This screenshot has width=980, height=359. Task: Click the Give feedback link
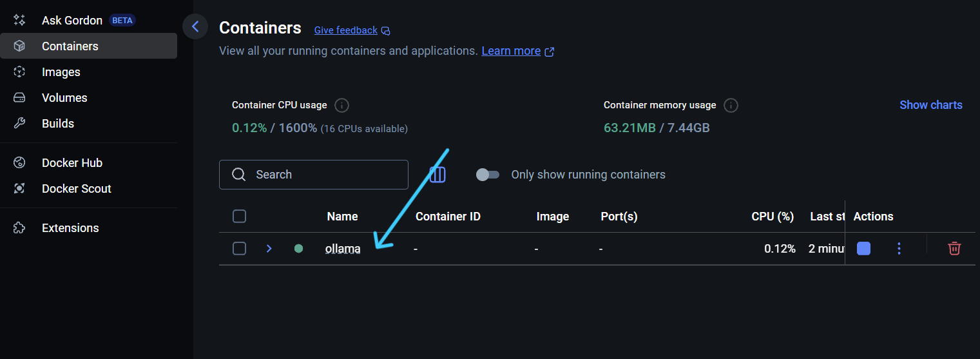coord(346,30)
